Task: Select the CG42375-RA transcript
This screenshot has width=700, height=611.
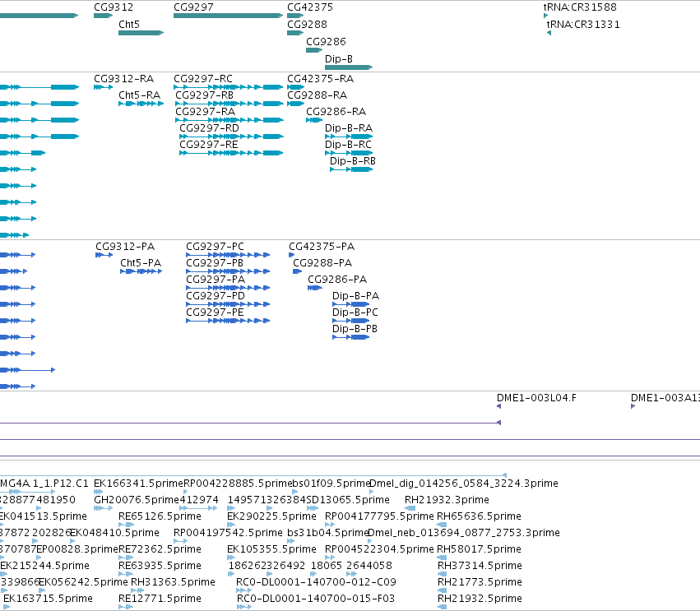Action: pos(295,87)
